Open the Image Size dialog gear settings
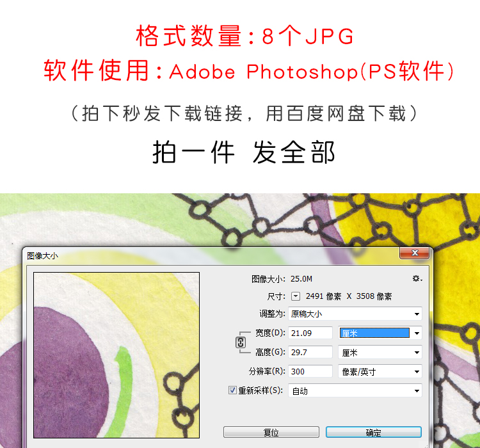The image size is (480, 448). [x=417, y=278]
